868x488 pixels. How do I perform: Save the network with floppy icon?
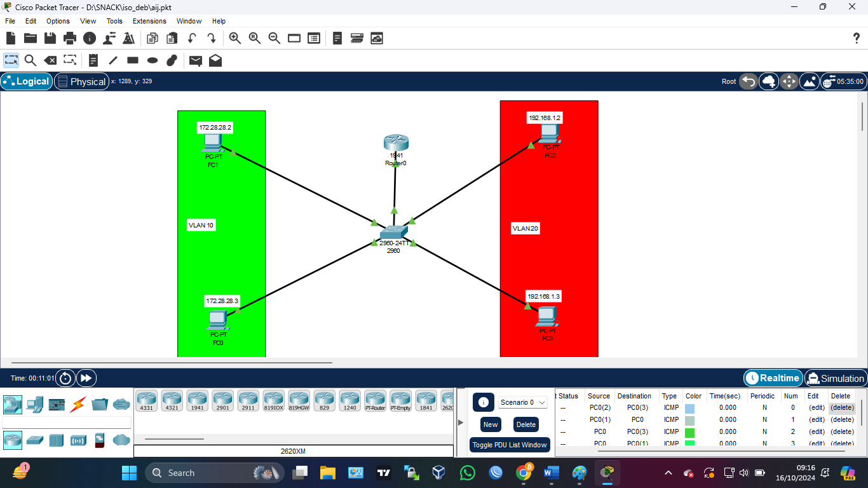coord(50,38)
